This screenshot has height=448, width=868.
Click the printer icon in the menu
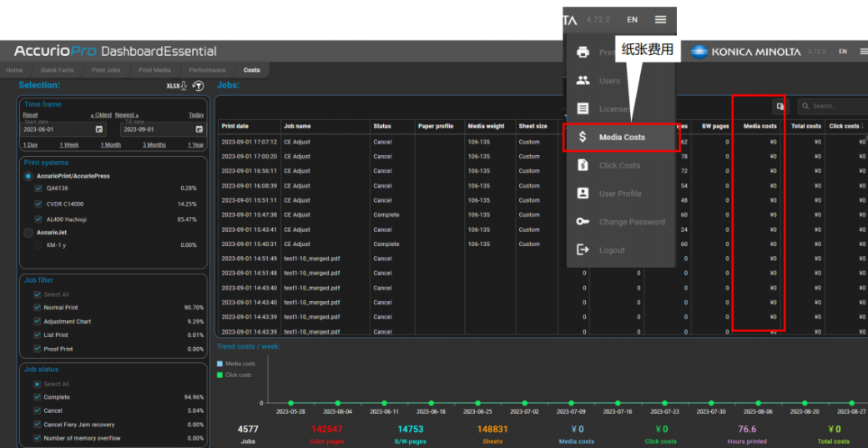(583, 53)
